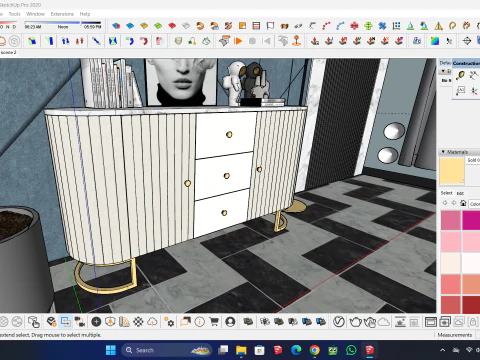Click the red up-down arrows icon

(x=79, y=41)
